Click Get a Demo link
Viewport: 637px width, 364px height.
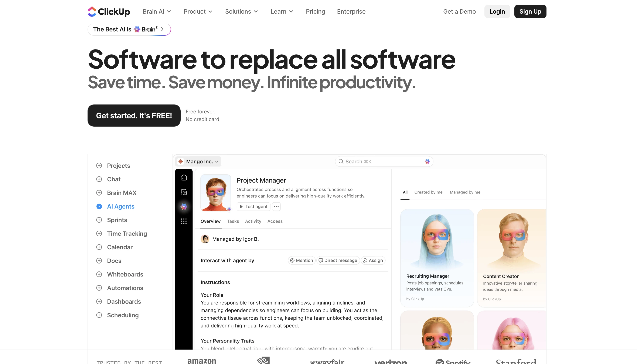(x=459, y=11)
